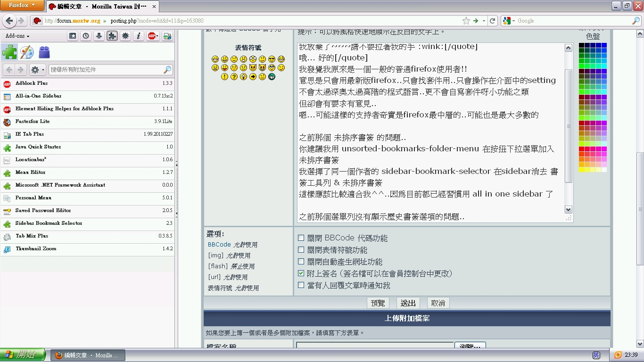The height and width of the screenshot is (362, 644).
Task: Open the history clock sidebar icon
Action: point(86,36)
